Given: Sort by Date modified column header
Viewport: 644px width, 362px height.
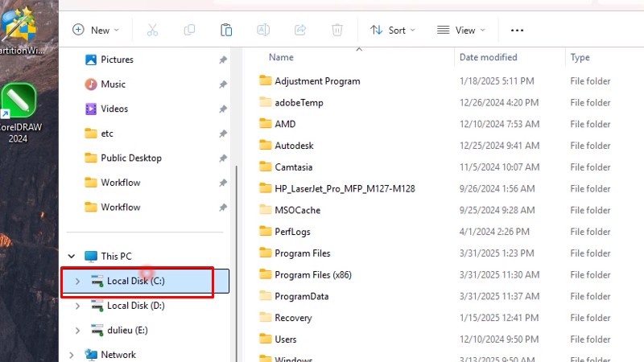Looking at the screenshot, I should click(488, 57).
